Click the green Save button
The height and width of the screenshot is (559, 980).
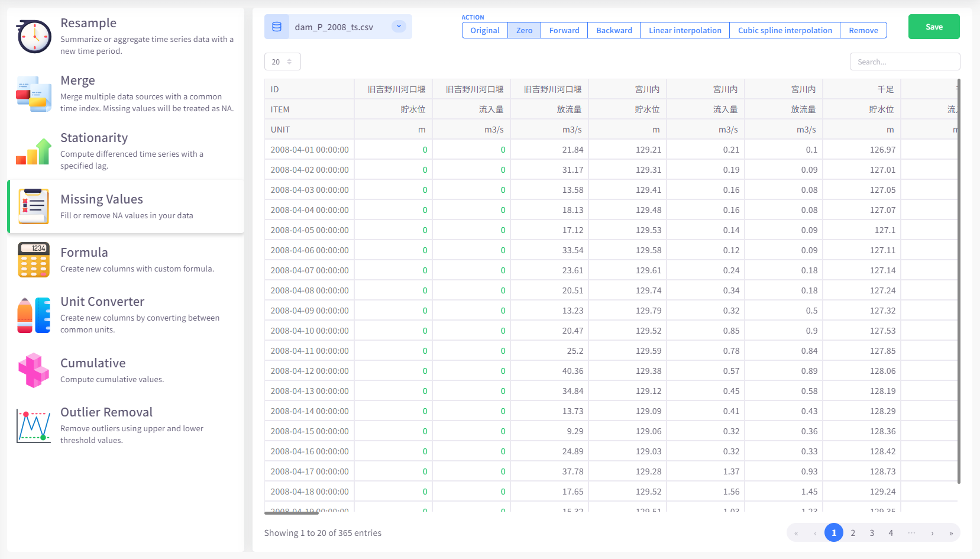[x=934, y=27]
